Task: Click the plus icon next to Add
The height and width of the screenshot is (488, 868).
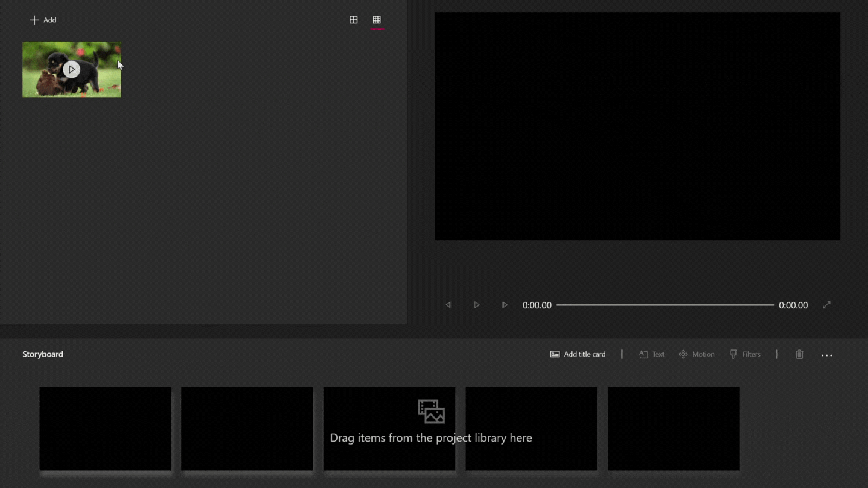Action: [x=34, y=20]
